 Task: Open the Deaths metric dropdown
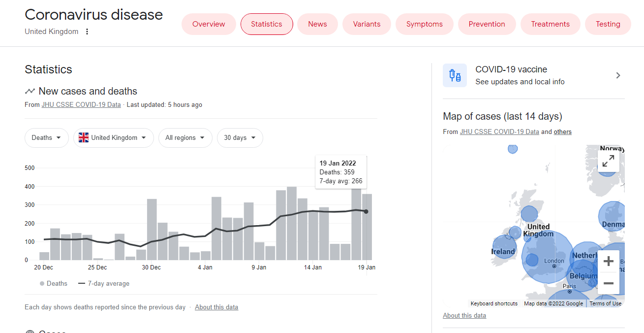pyautogui.click(x=47, y=138)
